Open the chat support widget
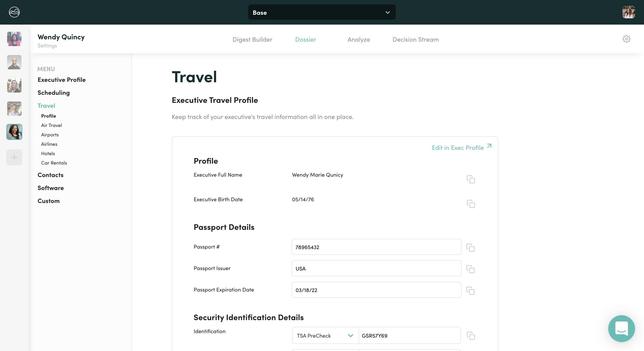644x351 pixels. [x=621, y=328]
